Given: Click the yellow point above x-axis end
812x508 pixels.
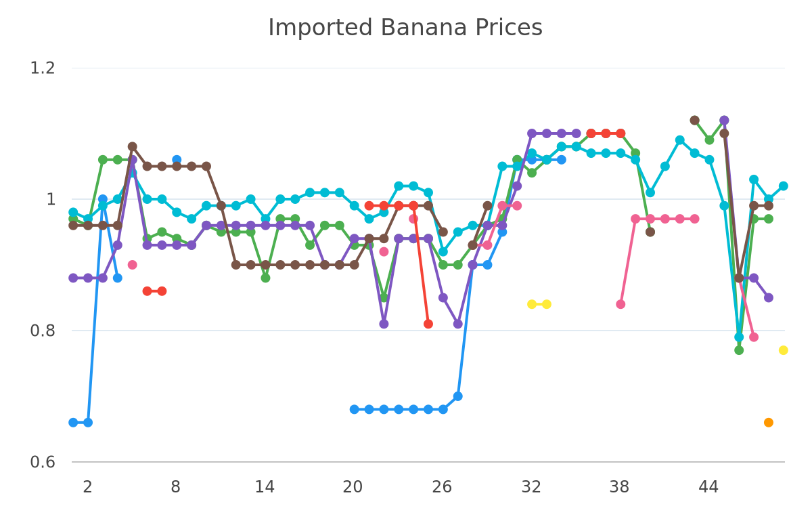Looking at the screenshot, I should [784, 350].
